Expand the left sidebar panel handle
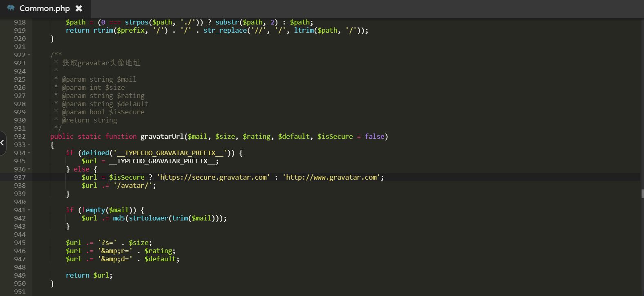 tap(2, 143)
